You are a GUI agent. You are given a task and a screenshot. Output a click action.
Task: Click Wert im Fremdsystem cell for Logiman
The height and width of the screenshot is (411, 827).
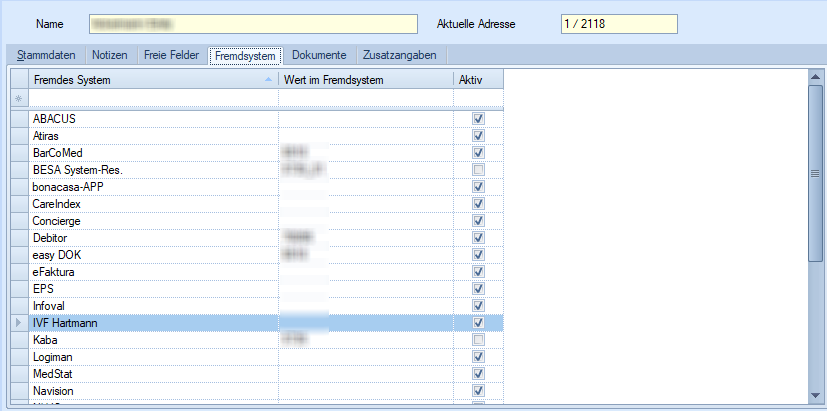[366, 357]
